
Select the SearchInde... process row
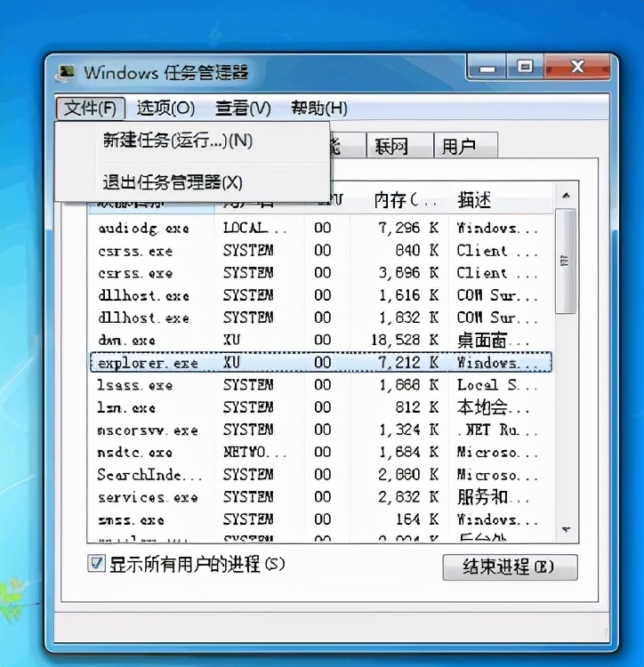321,475
